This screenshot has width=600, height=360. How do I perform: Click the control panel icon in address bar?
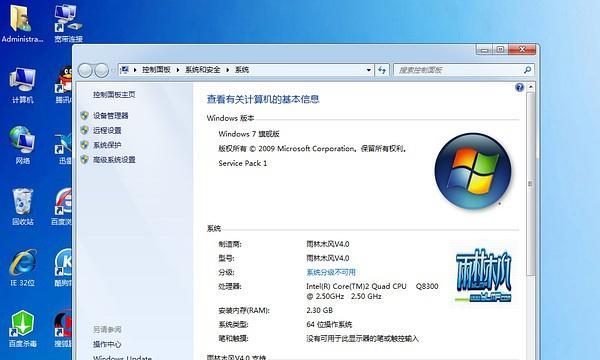pos(124,70)
